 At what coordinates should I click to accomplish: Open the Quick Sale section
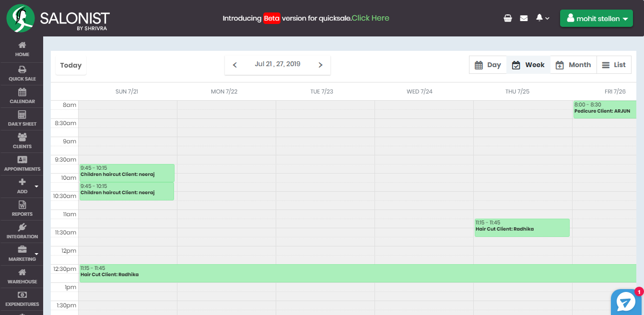pos(22,73)
